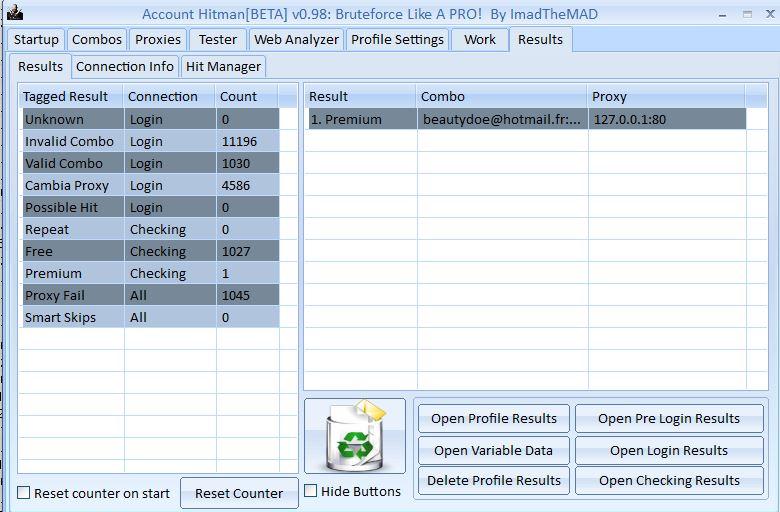Toggle the Hide Buttons checkbox

[x=311, y=491]
